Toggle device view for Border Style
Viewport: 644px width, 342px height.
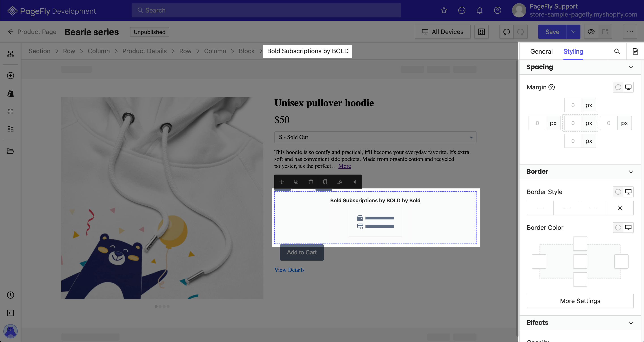point(628,192)
